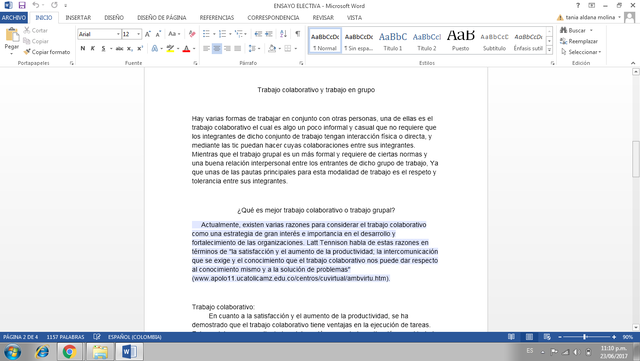Switch to DISEÑO tab
Viewport: 640px width, 361px height.
pyautogui.click(x=114, y=18)
